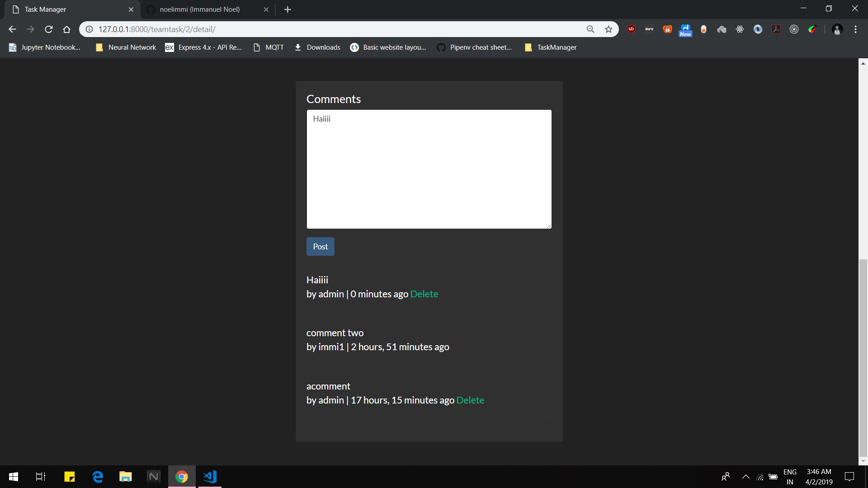
Task: Bookmark this page with the star icon
Action: click(x=609, y=29)
